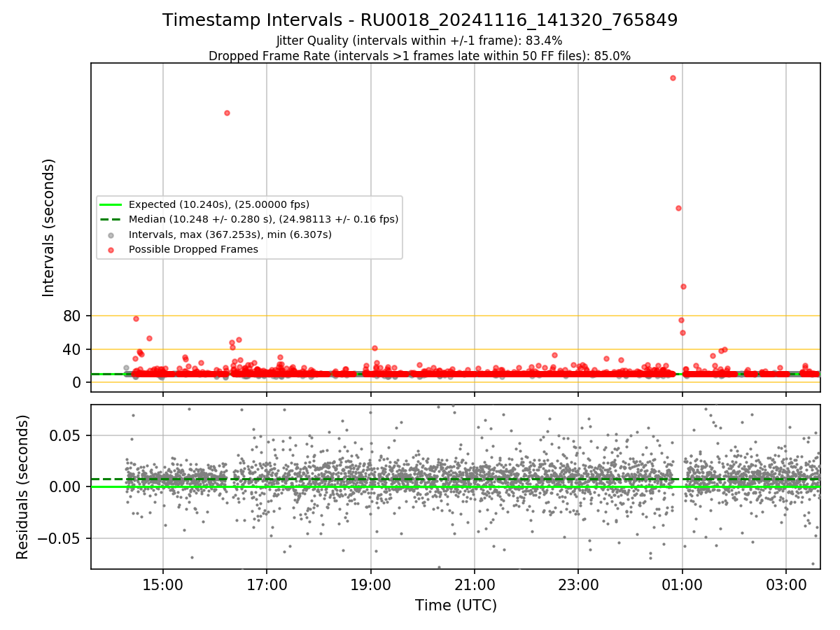Click the 19:00 x-axis tick label
The image size is (840, 630).
pyautogui.click(x=370, y=584)
